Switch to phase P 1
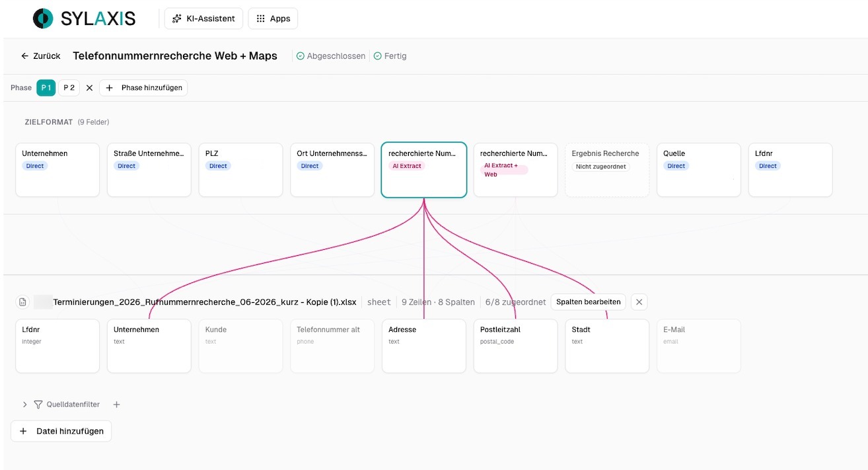This screenshot has width=868, height=470. (x=46, y=88)
